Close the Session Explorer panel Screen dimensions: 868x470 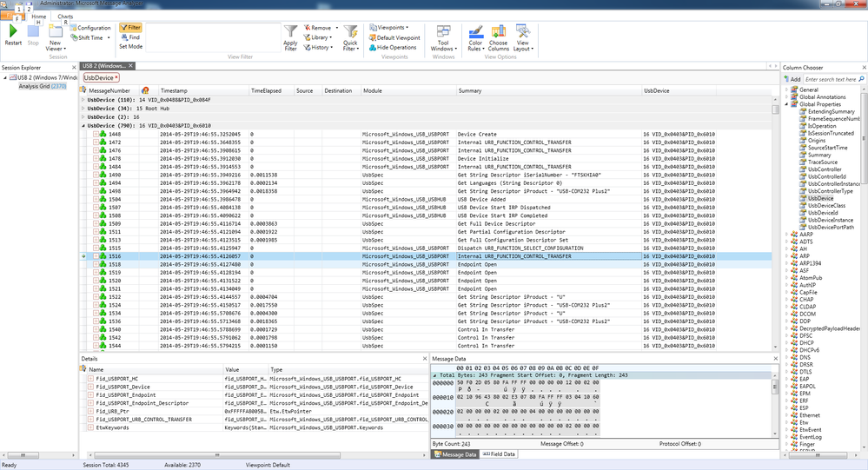pyautogui.click(x=74, y=68)
